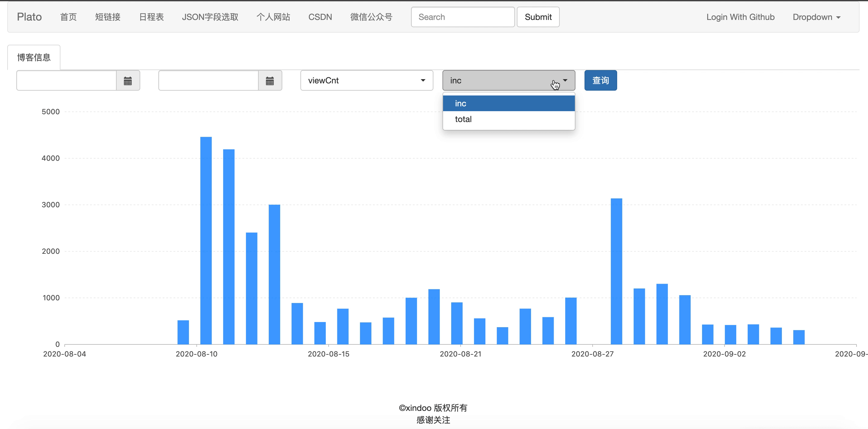Viewport: 868px width, 429px height.
Task: Expand the navbar Dropdown menu
Action: [x=816, y=17]
